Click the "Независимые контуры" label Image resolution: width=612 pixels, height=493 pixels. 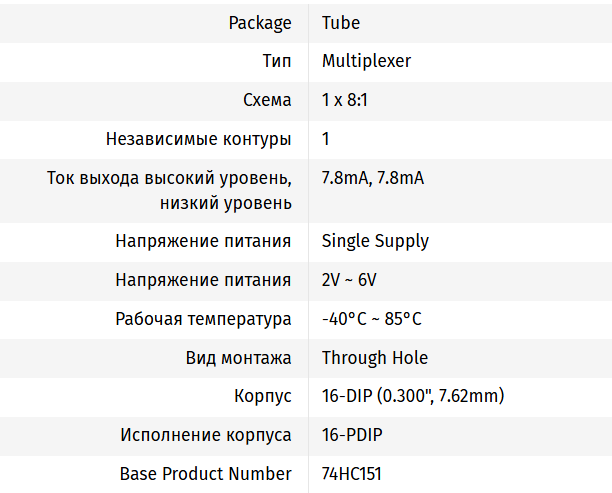coord(199,139)
